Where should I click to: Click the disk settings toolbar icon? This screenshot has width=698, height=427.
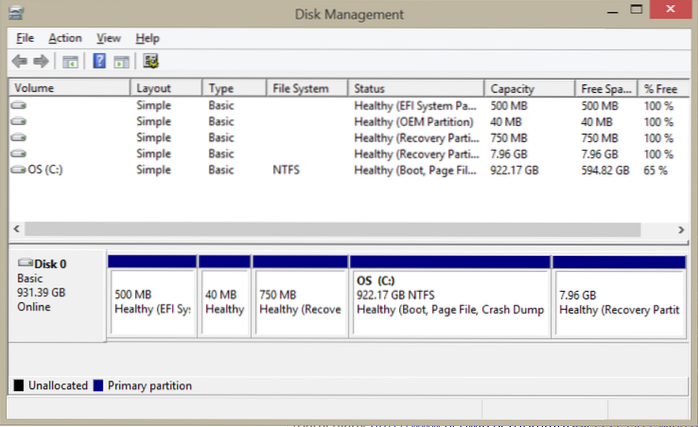[151, 62]
